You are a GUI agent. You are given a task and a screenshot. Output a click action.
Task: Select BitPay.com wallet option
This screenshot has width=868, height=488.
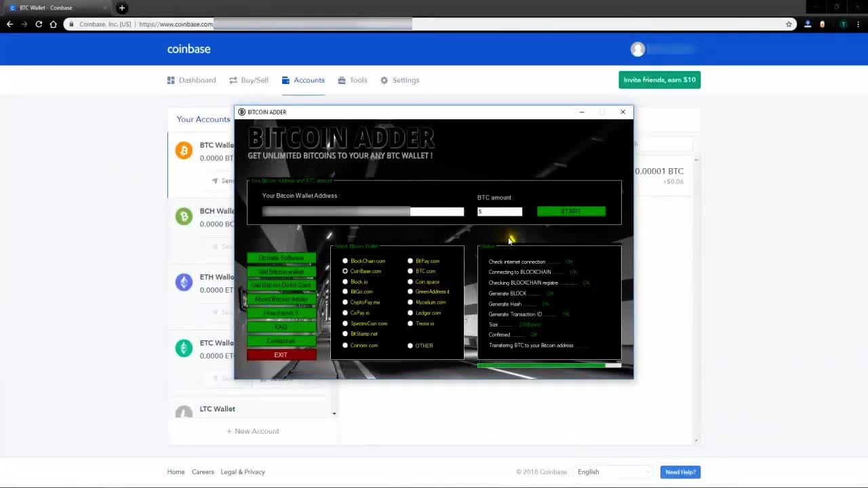410,261
